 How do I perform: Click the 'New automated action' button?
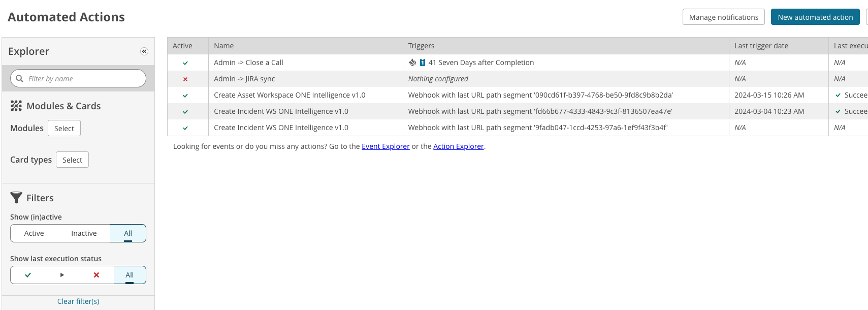tap(815, 16)
